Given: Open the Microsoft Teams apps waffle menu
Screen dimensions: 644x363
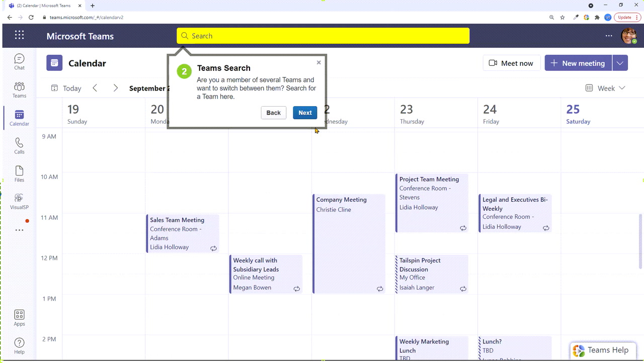Looking at the screenshot, I should point(19,35).
